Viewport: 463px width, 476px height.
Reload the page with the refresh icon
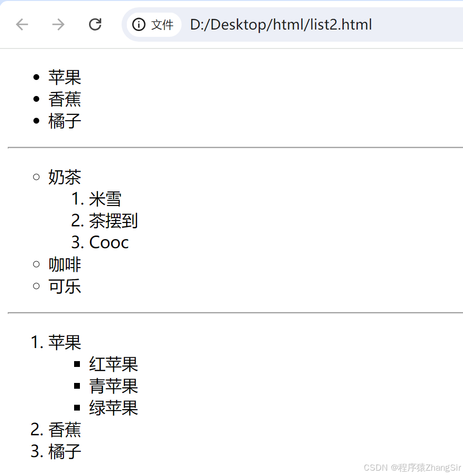tap(95, 25)
